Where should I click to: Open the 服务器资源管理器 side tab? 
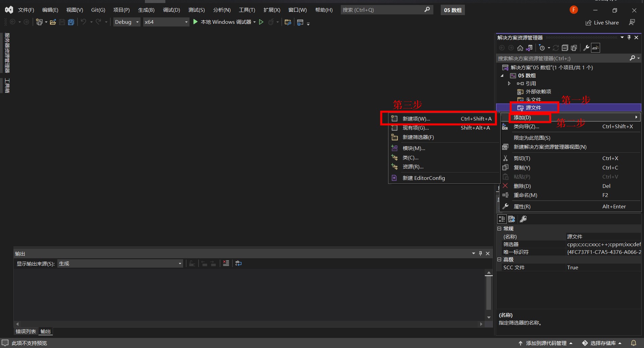7,53
